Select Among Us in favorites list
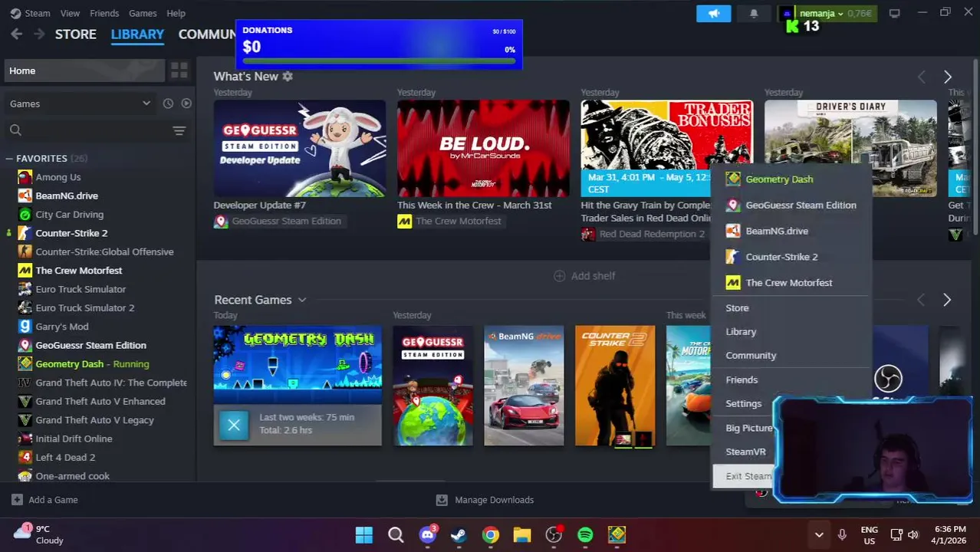Viewport: 980px width, 552px height. click(58, 177)
